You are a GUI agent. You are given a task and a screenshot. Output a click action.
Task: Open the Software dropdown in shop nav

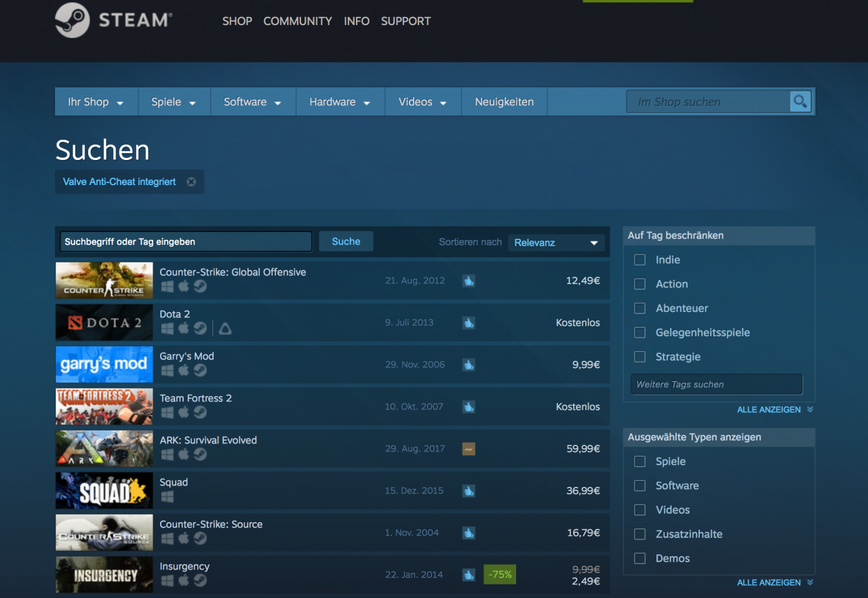253,102
